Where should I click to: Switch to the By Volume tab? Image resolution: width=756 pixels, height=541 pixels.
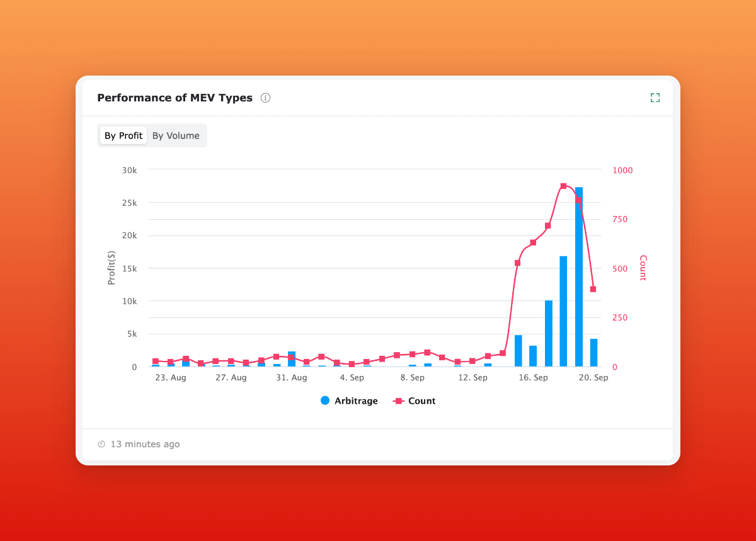[x=176, y=135]
